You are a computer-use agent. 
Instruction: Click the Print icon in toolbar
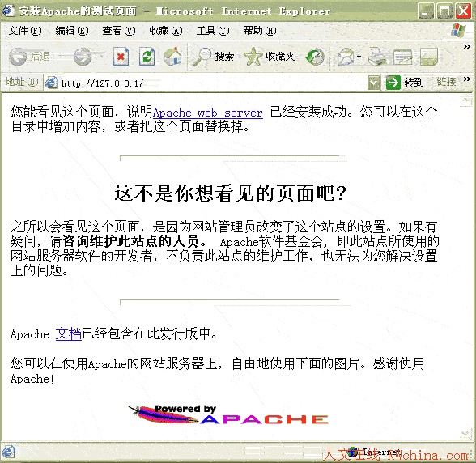pos(377,57)
